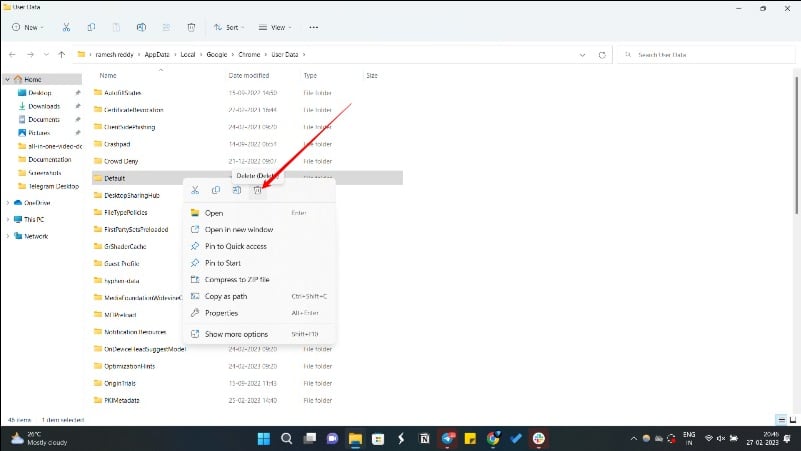The width and height of the screenshot is (801, 451).
Task: Open Slack from the taskbar
Action: coord(538,439)
